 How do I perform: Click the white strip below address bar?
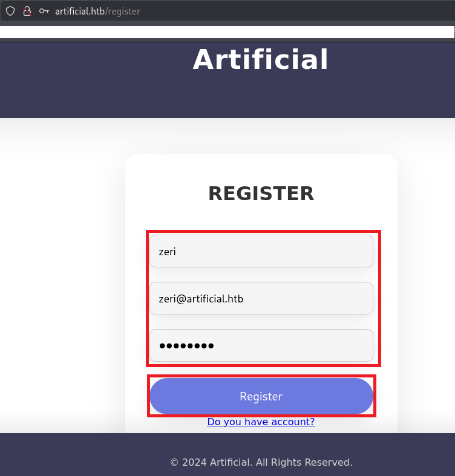(x=227, y=32)
